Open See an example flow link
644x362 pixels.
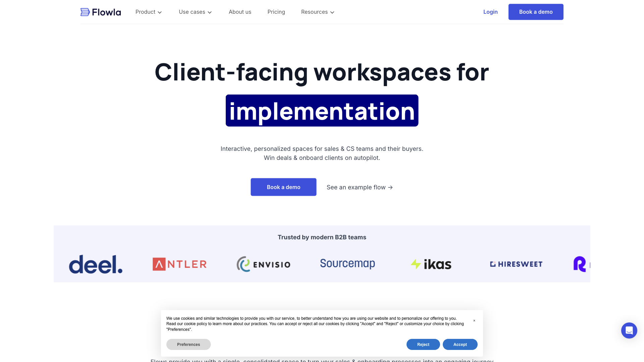click(x=360, y=187)
